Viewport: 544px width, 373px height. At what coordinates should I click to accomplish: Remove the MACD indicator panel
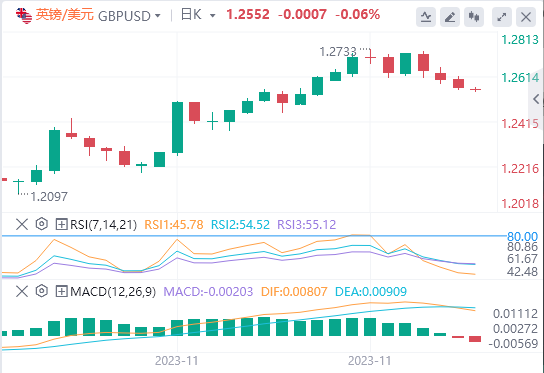click(22, 291)
